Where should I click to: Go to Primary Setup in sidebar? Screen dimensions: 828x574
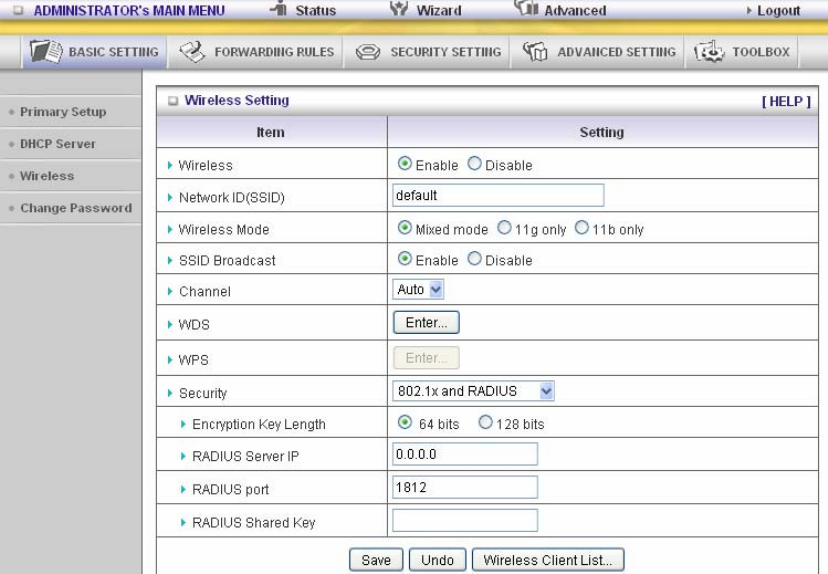(63, 112)
